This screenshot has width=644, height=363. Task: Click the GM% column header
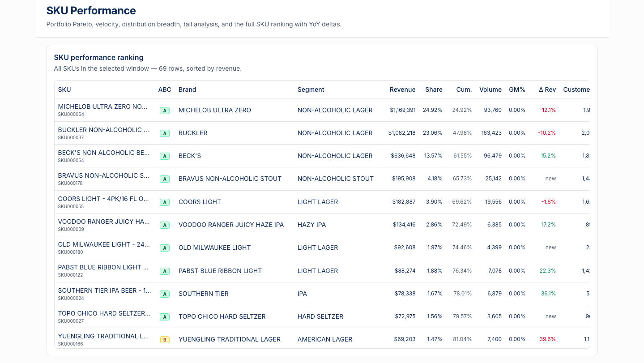click(x=517, y=90)
